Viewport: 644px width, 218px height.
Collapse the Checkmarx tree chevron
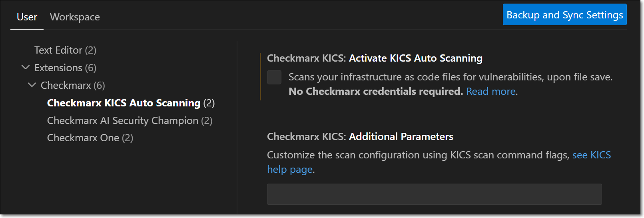[32, 85]
